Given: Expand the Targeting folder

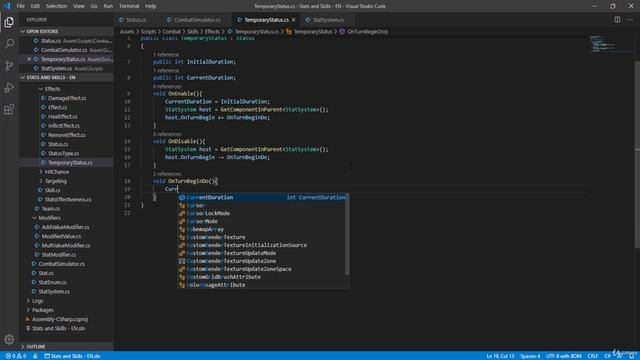Looking at the screenshot, I should point(41,181).
